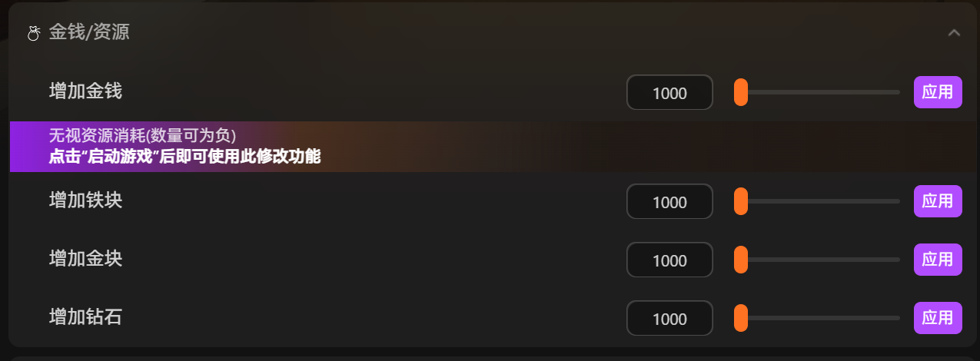980x361 pixels.
Task: Click the 增加铁块 value box
Action: pyautogui.click(x=669, y=202)
